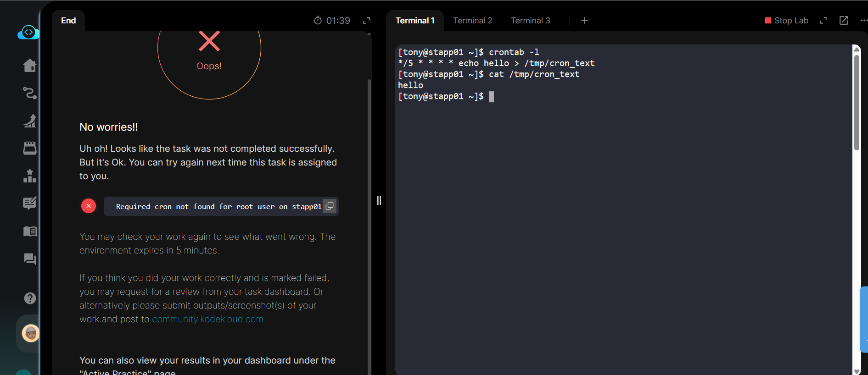Copy the cron error message text

click(330, 206)
